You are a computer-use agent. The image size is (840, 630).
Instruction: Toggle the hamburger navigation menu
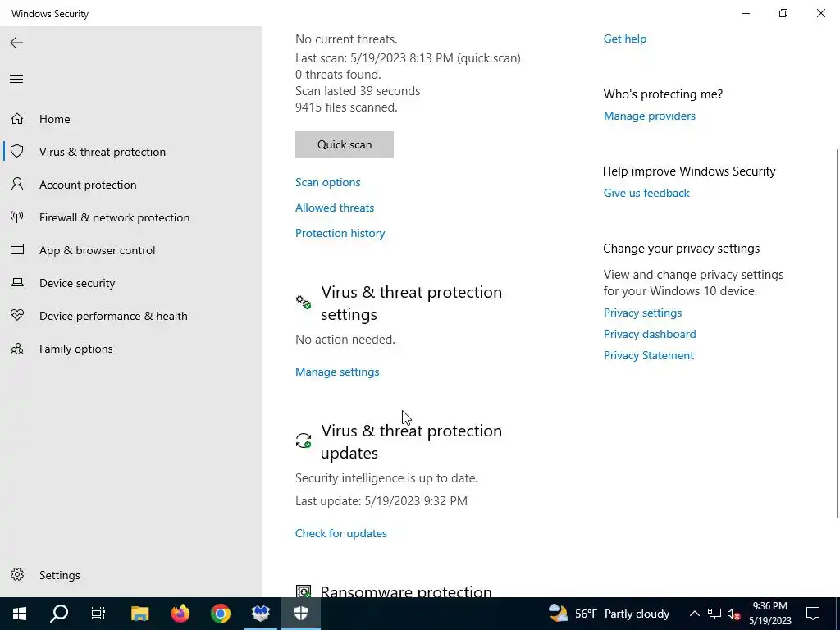[16, 80]
